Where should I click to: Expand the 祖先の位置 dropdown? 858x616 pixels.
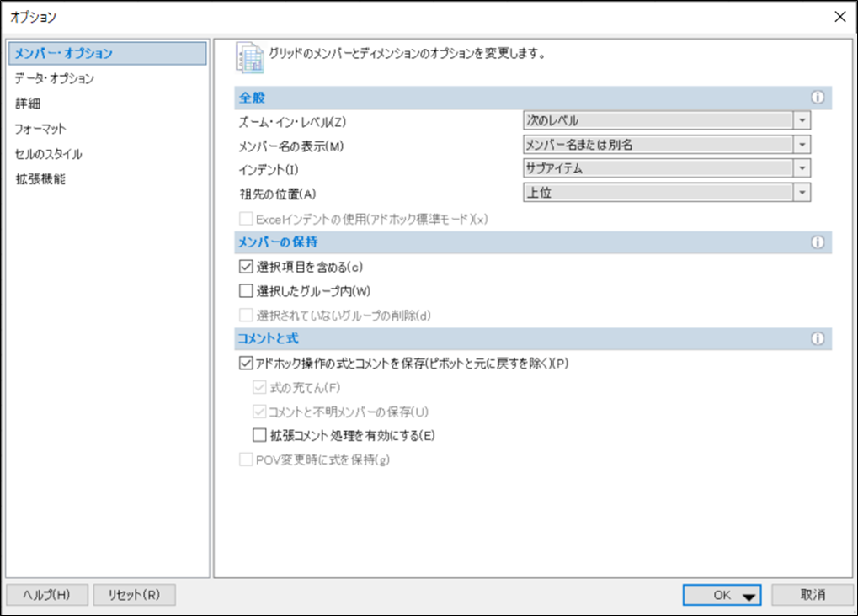[x=802, y=193]
